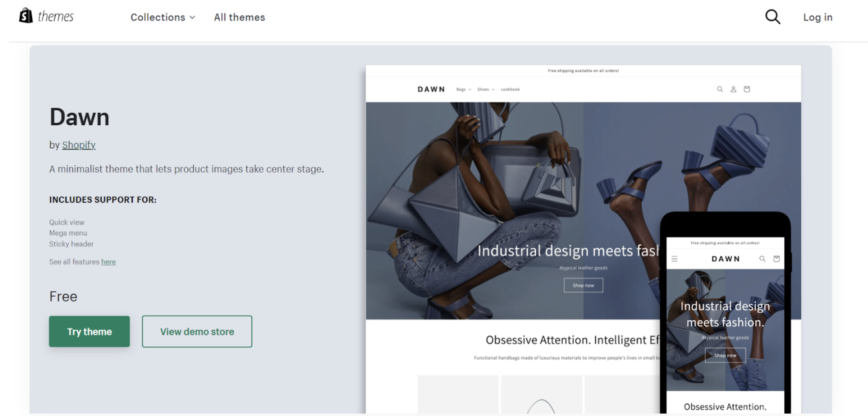Click 'Atypical leather goods' text in desktop preview

click(583, 268)
